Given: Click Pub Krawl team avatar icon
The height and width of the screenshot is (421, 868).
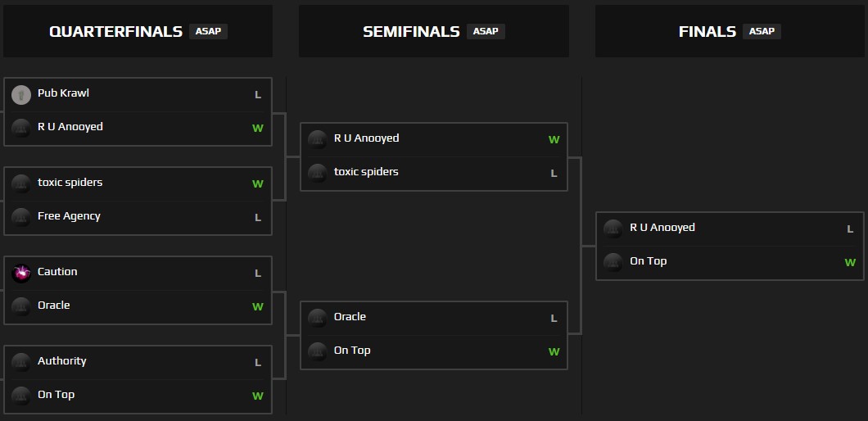Looking at the screenshot, I should (21, 94).
